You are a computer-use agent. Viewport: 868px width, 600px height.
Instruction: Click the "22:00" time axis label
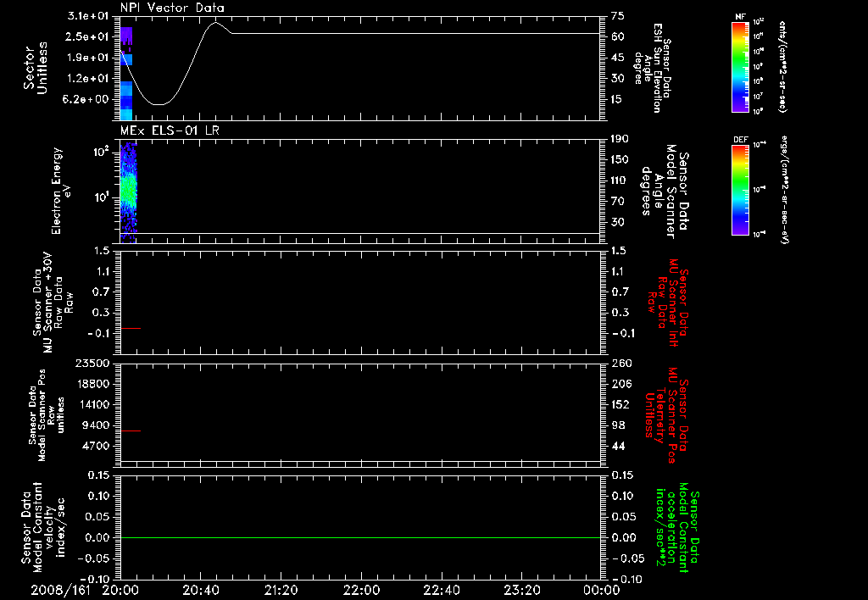coord(361,590)
